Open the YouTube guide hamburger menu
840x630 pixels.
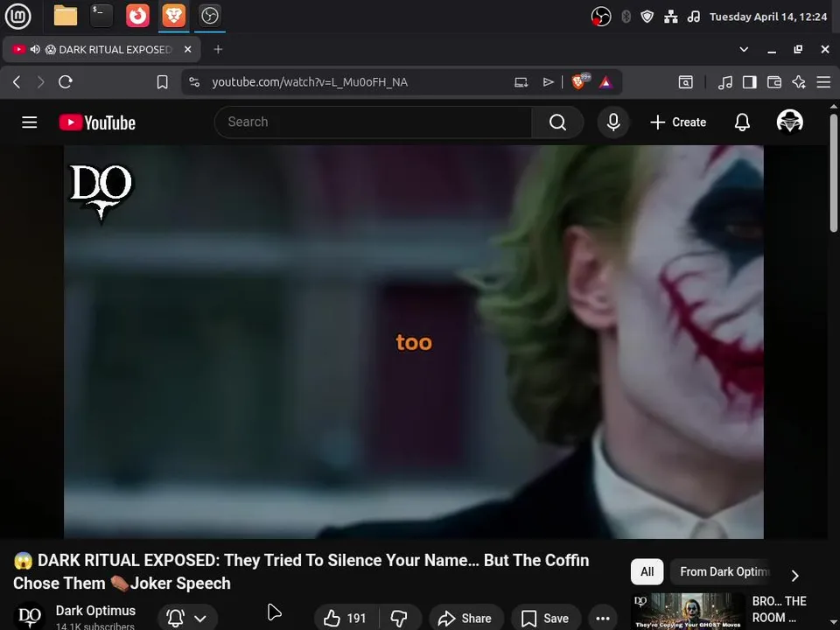click(30, 122)
